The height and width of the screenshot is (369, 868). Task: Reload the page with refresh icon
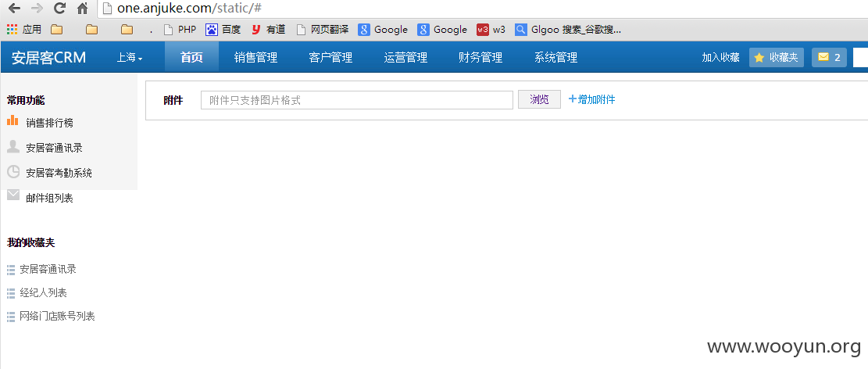[60, 9]
